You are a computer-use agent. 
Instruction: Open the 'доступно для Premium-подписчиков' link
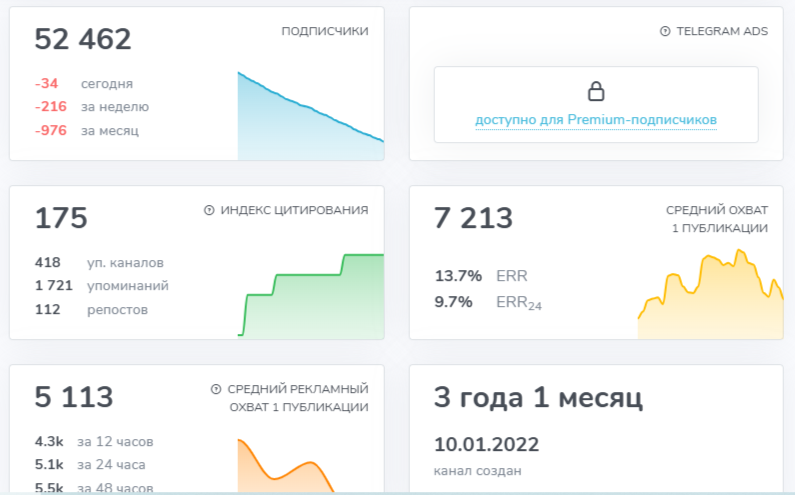[x=596, y=120]
